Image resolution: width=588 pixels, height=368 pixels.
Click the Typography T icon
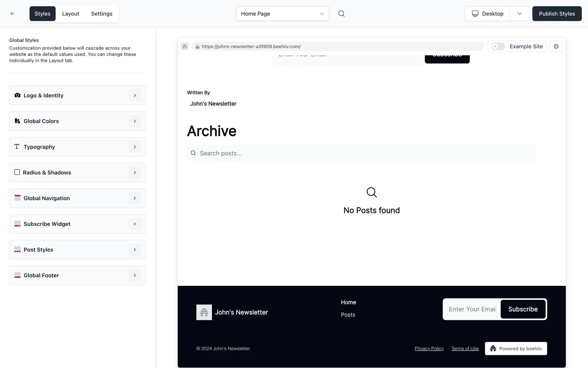[17, 147]
